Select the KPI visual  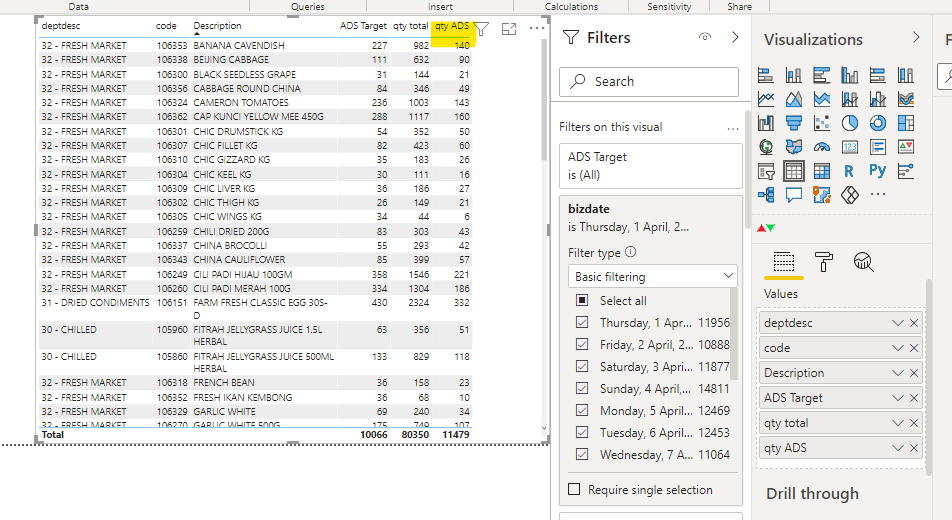tap(905, 147)
